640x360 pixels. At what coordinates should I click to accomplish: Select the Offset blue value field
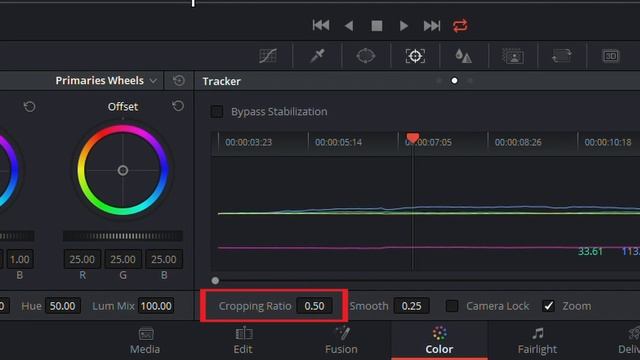click(x=164, y=259)
